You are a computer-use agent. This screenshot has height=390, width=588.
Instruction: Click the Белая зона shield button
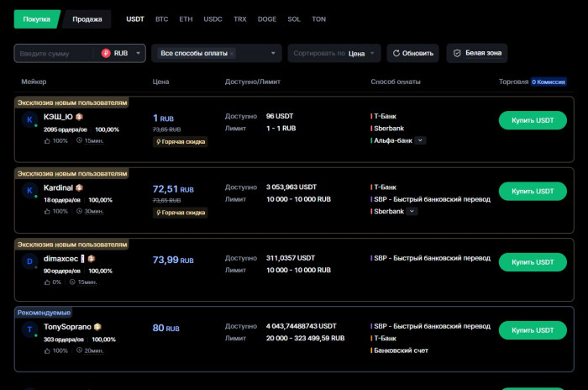click(x=477, y=53)
